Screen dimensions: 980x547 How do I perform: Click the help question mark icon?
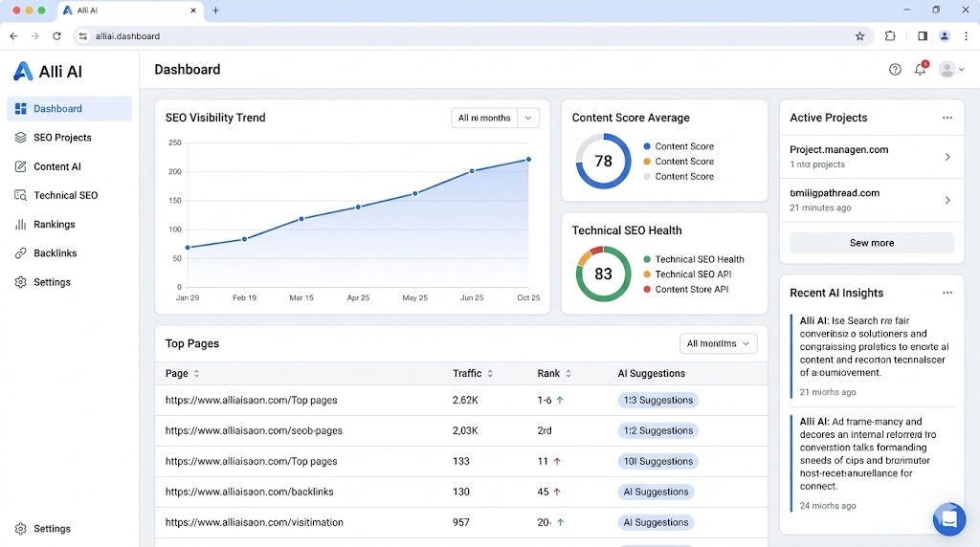tap(895, 70)
